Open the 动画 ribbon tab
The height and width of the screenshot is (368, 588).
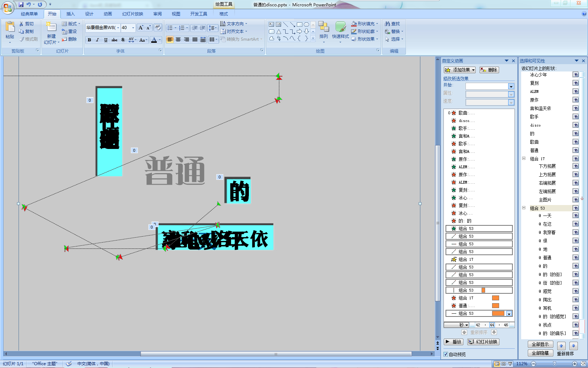point(108,14)
